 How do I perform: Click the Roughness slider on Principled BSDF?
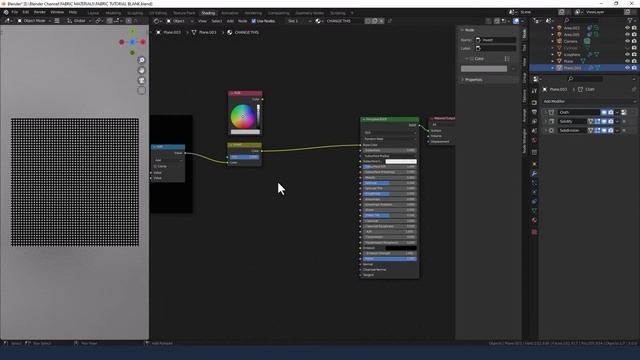(389, 194)
